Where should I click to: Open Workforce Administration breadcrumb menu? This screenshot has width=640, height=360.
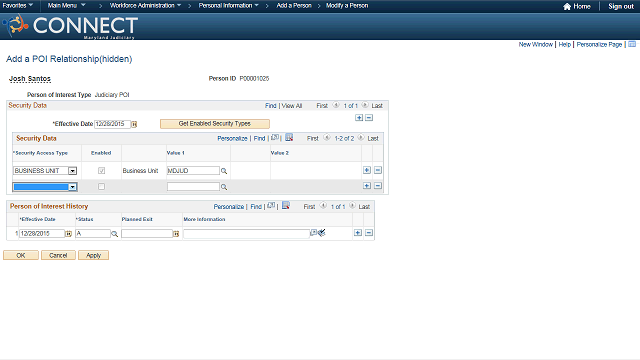[x=145, y=5]
